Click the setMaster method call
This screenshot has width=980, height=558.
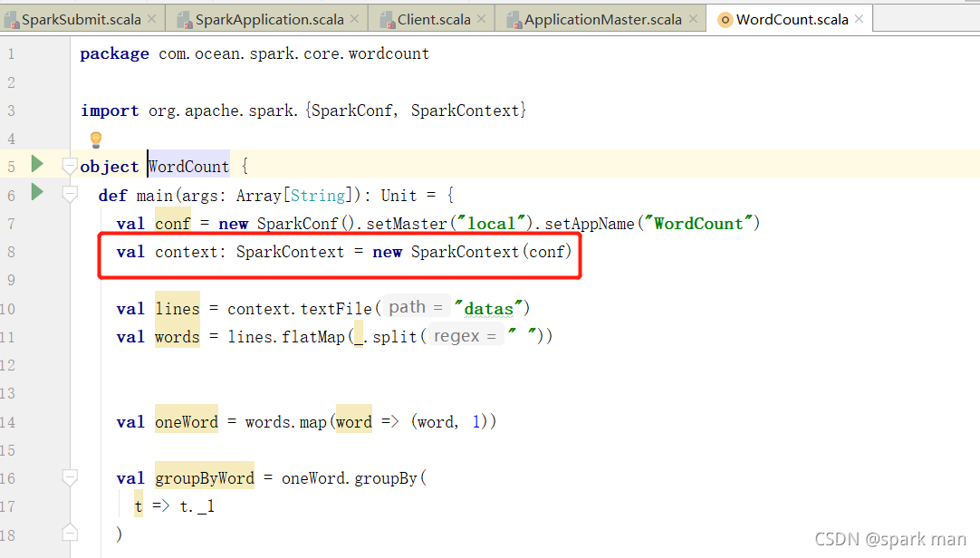(x=407, y=224)
